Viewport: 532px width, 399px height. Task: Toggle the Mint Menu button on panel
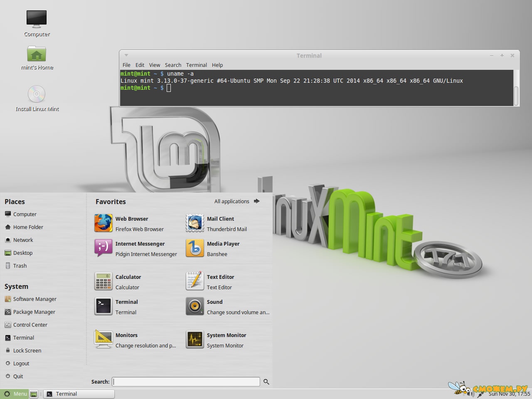[x=15, y=394]
